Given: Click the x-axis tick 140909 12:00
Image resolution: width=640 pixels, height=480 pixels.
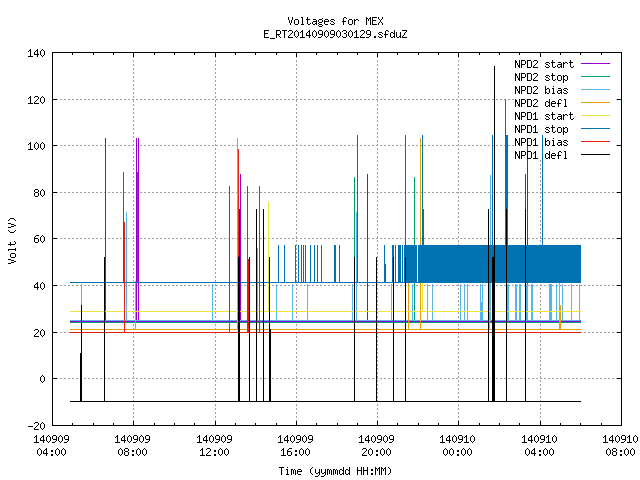Looking at the screenshot, I should pyautogui.click(x=214, y=446).
